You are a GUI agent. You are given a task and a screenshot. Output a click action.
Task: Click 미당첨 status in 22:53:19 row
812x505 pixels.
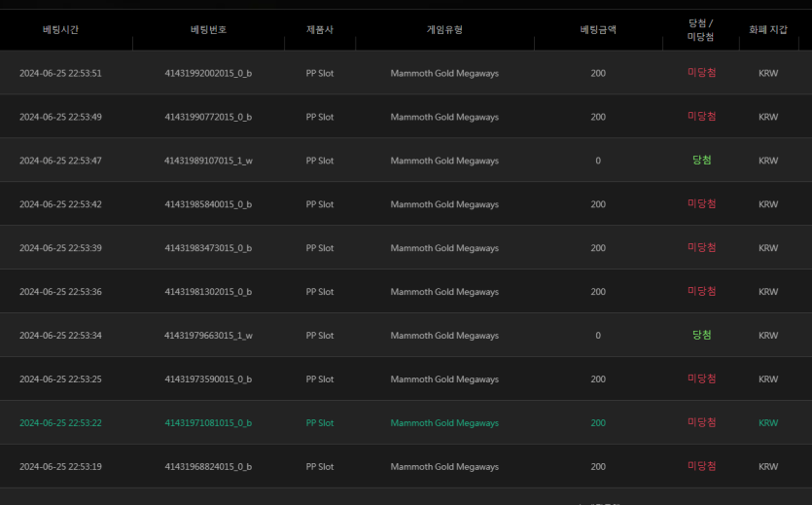(702, 466)
